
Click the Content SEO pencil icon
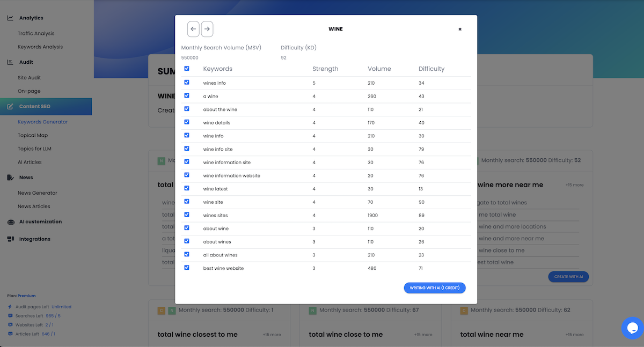tap(10, 106)
